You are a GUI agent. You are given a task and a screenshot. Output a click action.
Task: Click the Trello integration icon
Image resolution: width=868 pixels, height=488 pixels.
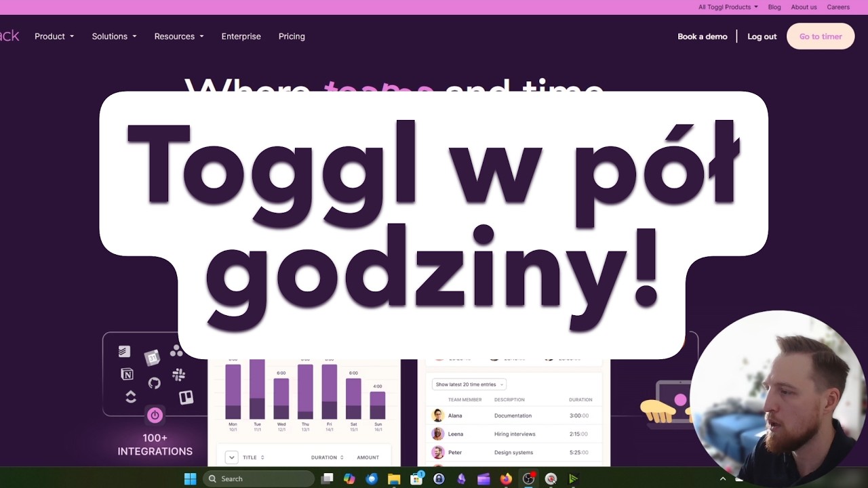point(186,397)
